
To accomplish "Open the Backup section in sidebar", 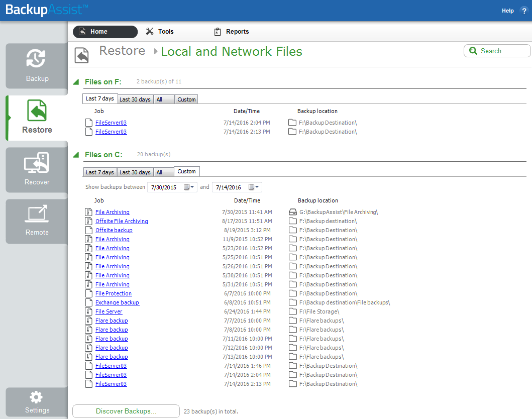I will pos(37,66).
